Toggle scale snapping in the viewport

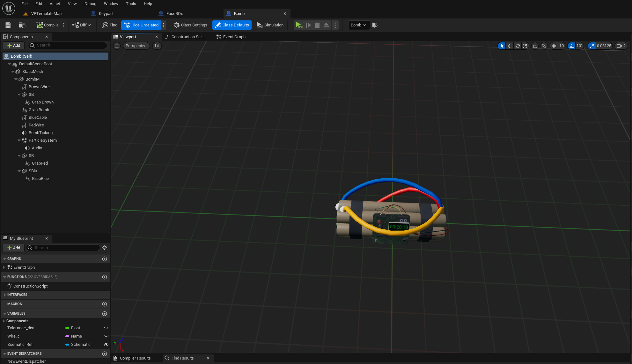click(592, 46)
